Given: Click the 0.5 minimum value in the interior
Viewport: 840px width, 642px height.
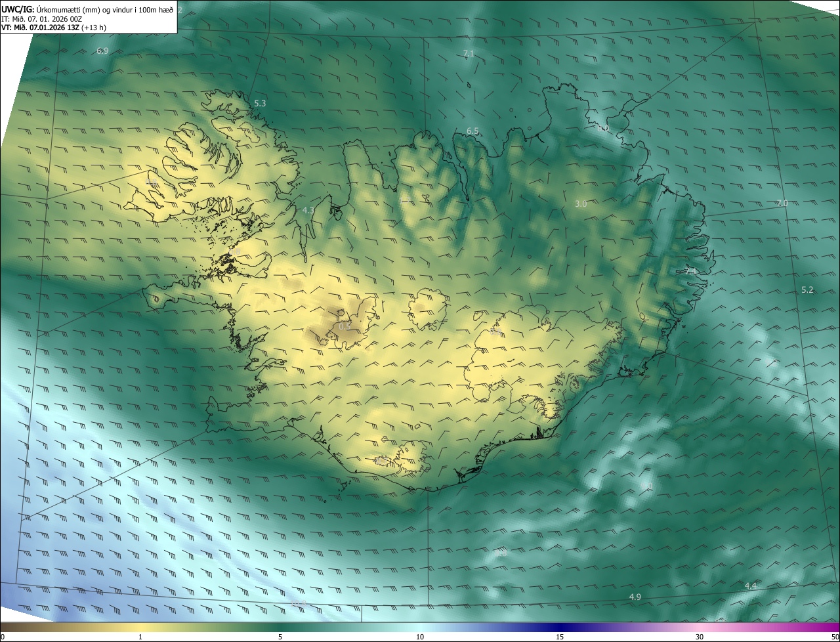Looking at the screenshot, I should 345,326.
